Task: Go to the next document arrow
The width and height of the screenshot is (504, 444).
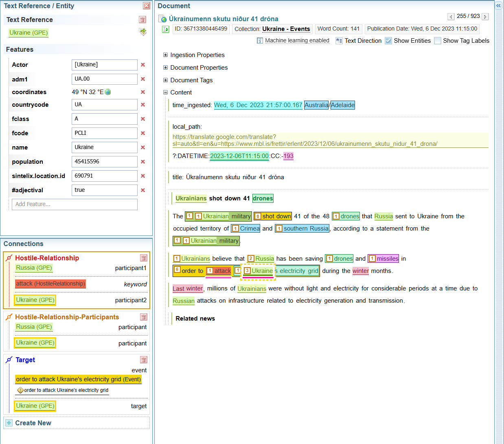Action: (485, 17)
